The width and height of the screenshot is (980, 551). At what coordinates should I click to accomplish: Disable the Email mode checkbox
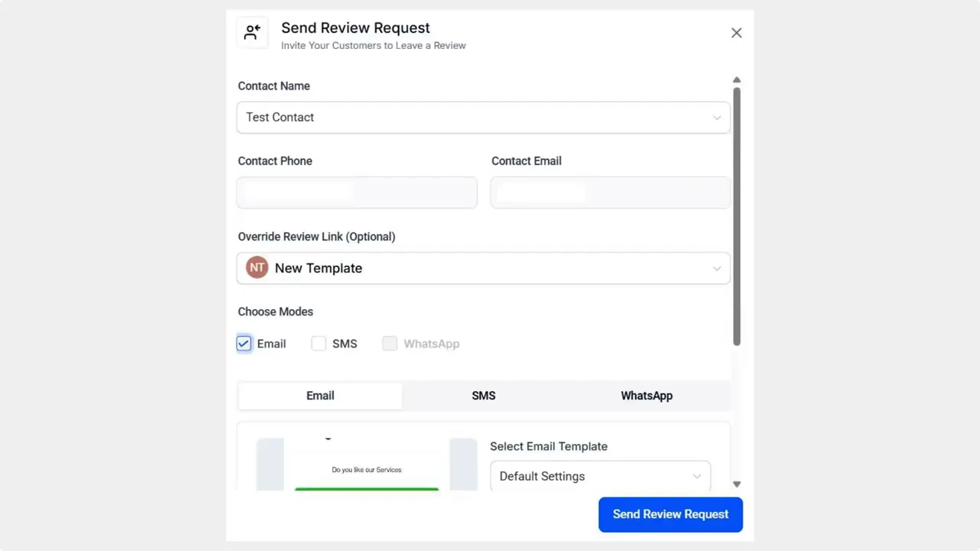point(243,343)
